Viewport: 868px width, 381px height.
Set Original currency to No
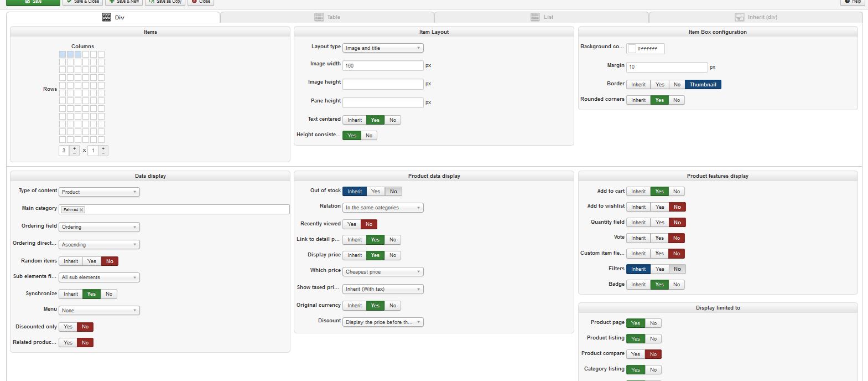[x=393, y=306]
